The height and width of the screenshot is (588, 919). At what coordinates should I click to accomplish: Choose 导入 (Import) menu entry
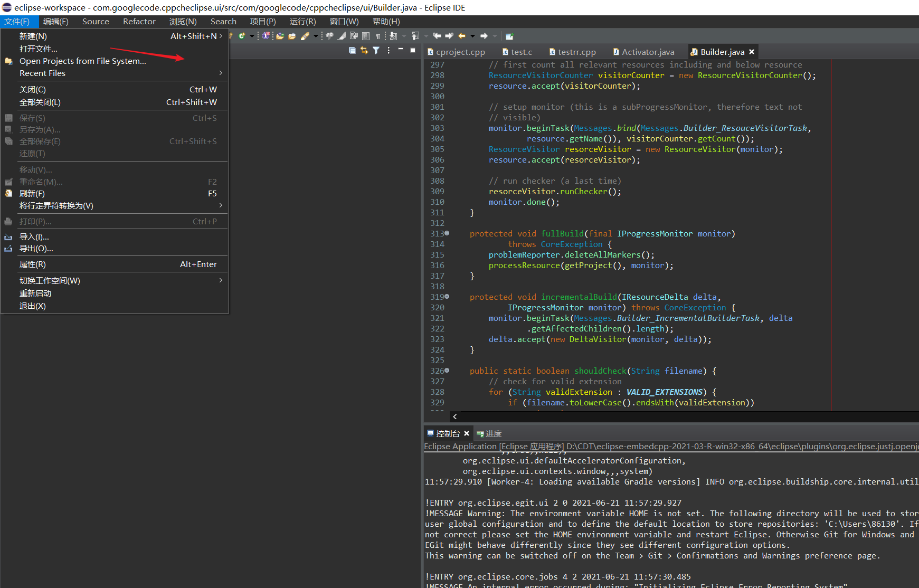[x=34, y=237]
